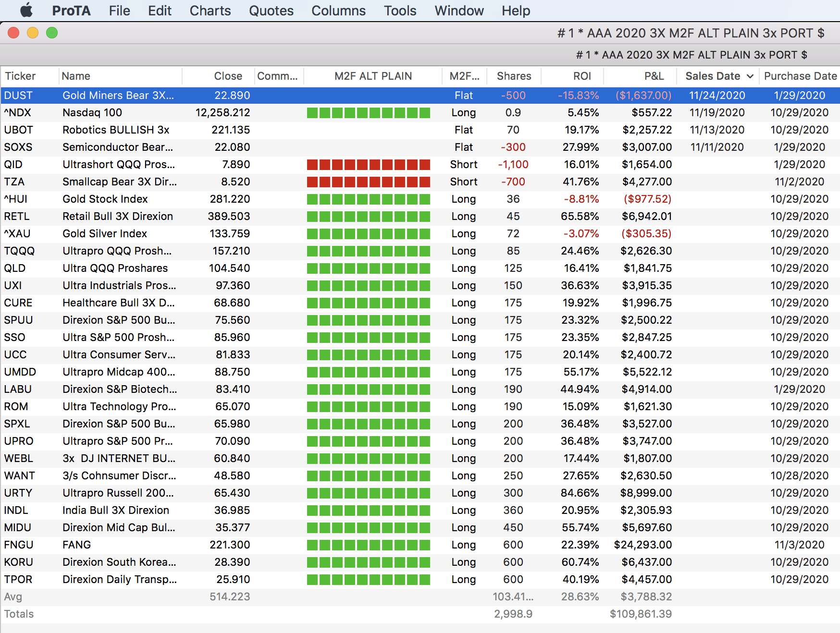Image resolution: width=840 pixels, height=633 pixels.
Task: Click the UPRO P&L value $3,747.00
Action: [647, 441]
